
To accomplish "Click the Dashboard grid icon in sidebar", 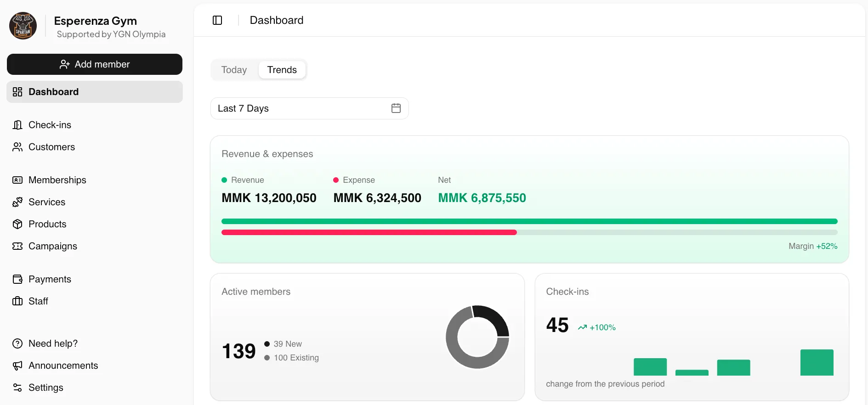I will (17, 92).
